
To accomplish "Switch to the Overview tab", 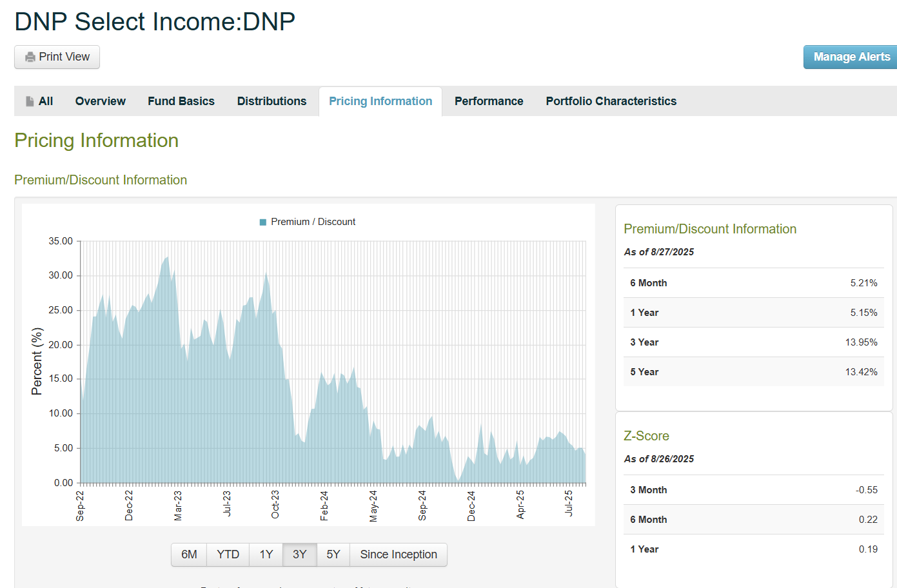I will [100, 101].
